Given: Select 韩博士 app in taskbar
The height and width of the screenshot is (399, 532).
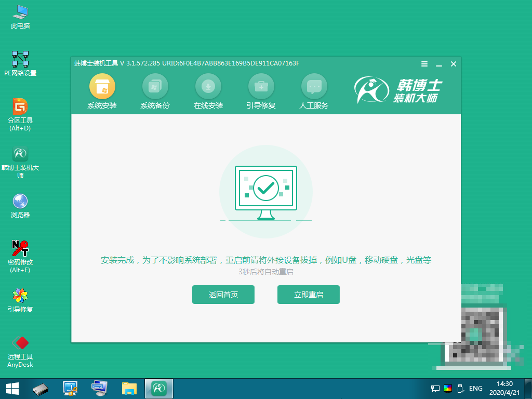Looking at the screenshot, I should coord(159,389).
